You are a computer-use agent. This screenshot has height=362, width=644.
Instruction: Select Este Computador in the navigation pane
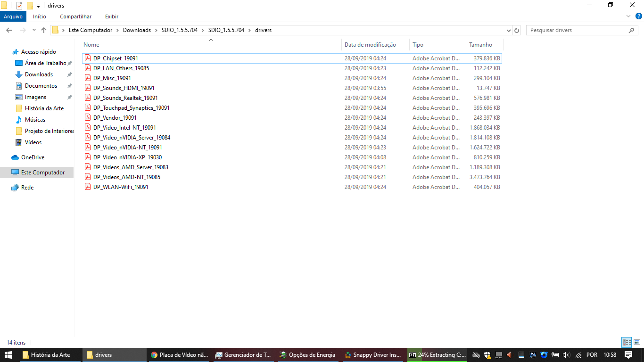pos(43,173)
